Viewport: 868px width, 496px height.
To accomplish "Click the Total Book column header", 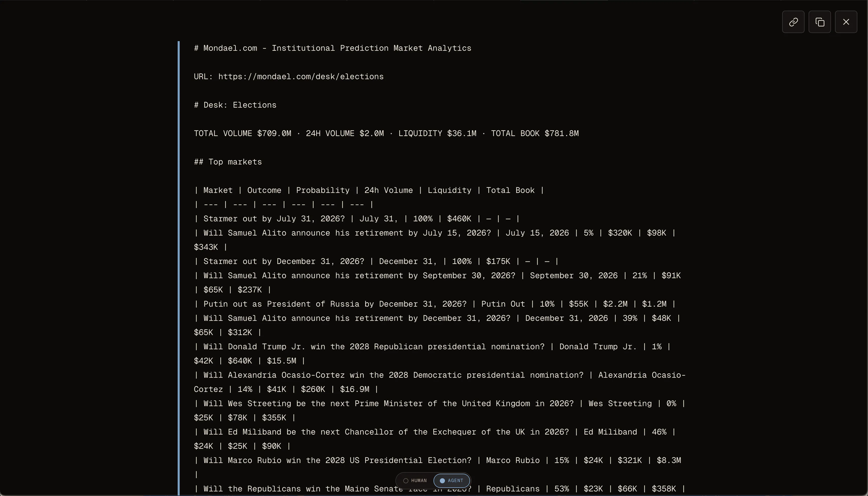I will pos(510,190).
